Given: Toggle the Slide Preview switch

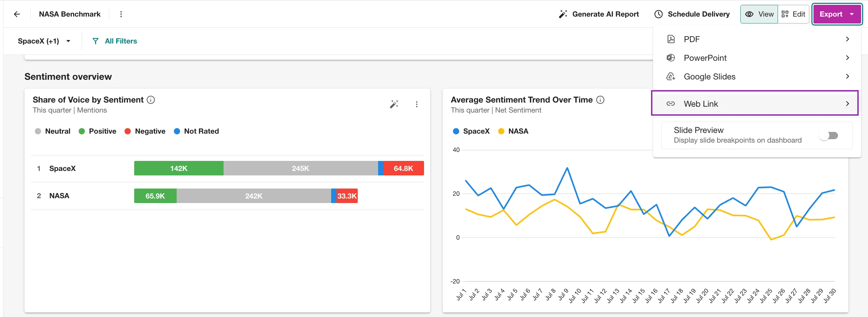Looking at the screenshot, I should coord(829,136).
